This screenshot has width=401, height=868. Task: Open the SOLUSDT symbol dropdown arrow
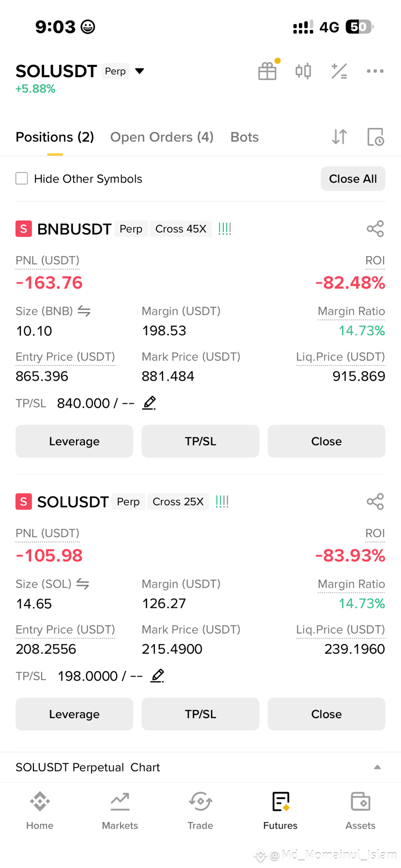[x=139, y=71]
